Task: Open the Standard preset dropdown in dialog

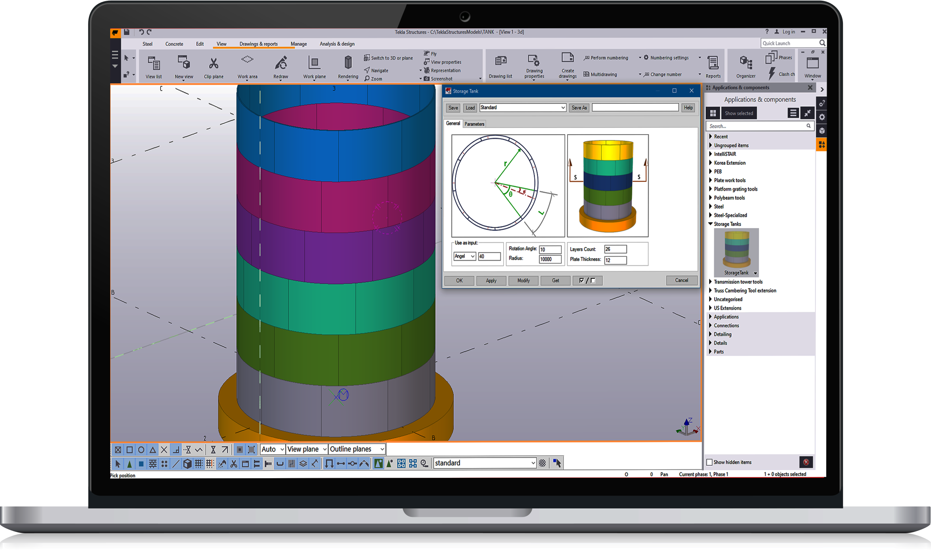Action: pos(523,107)
